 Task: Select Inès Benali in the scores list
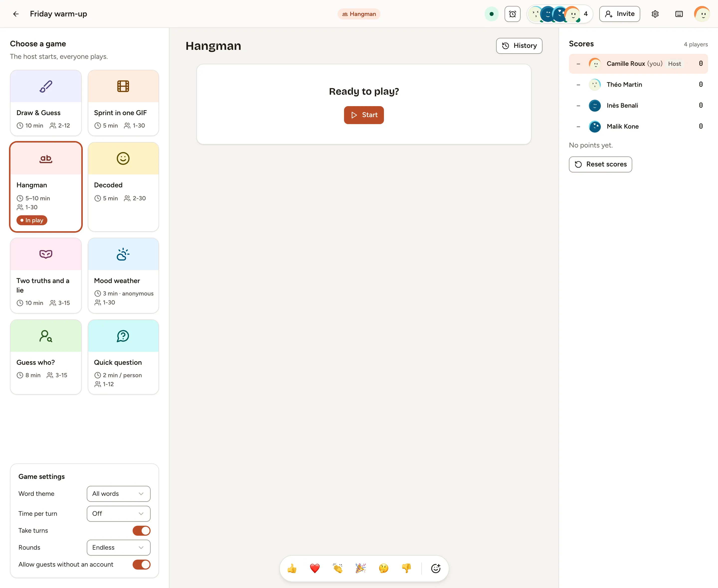pos(638,106)
